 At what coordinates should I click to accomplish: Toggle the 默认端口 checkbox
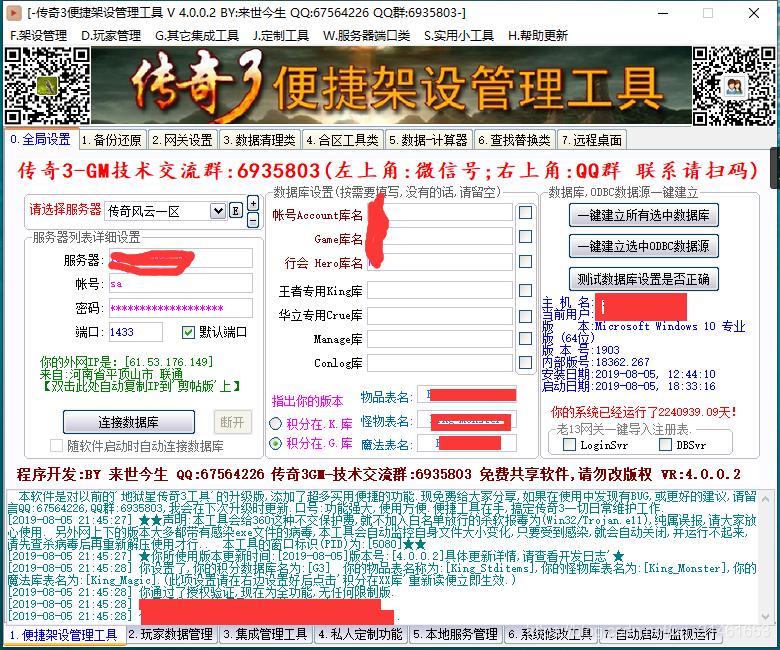[x=188, y=332]
